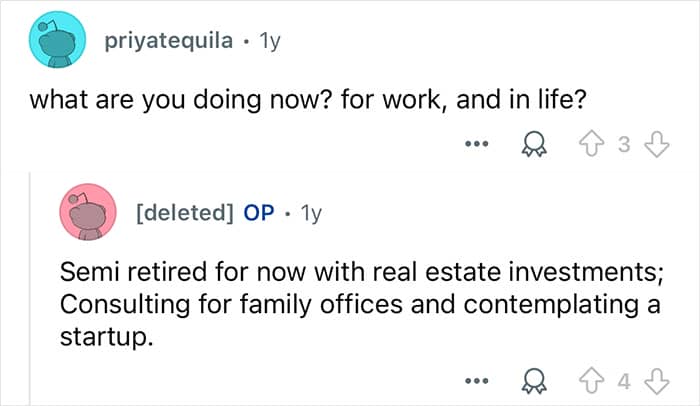Click the pink deleted-user avatar
The image size is (700, 406).
coord(92,214)
